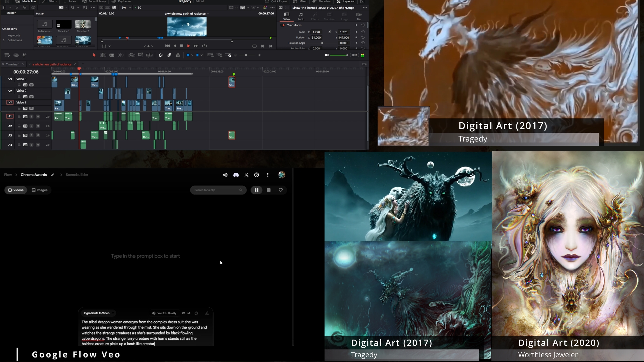This screenshot has width=644, height=362.
Task: Toggle timeline snapping magnet icon
Action: click(x=161, y=55)
